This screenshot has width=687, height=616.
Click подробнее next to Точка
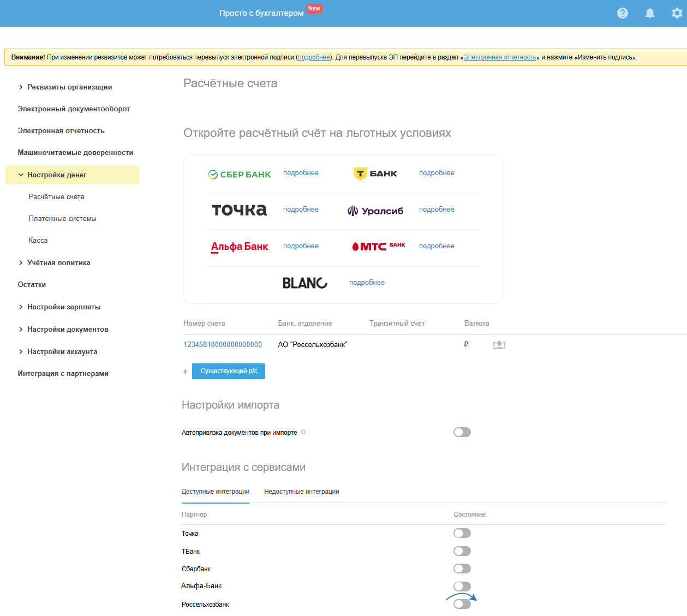(301, 210)
